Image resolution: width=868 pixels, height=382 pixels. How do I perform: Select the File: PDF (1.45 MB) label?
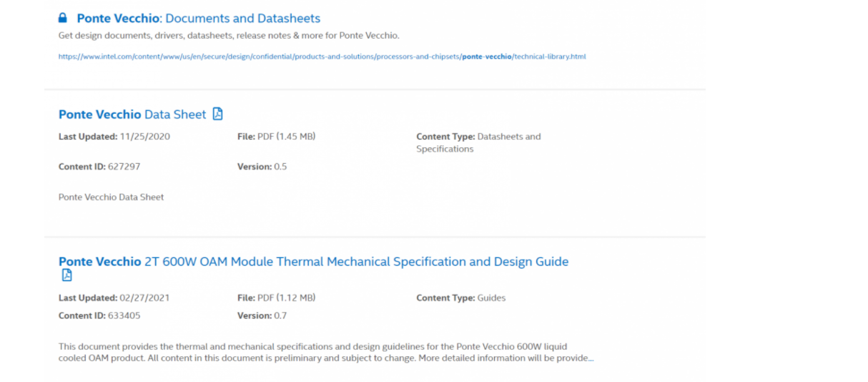click(276, 137)
